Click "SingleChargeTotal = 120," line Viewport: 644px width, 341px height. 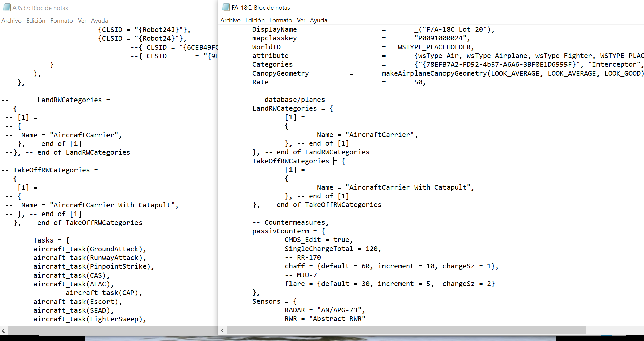click(x=333, y=249)
